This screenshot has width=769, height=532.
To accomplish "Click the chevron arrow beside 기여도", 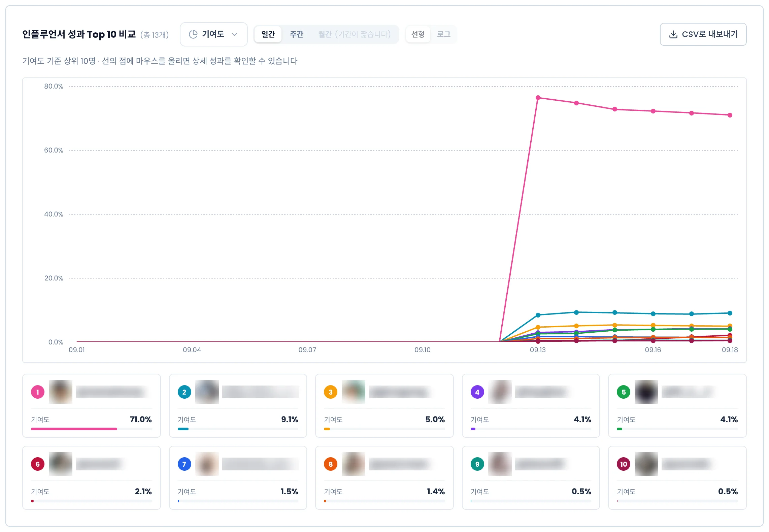I will click(x=235, y=34).
